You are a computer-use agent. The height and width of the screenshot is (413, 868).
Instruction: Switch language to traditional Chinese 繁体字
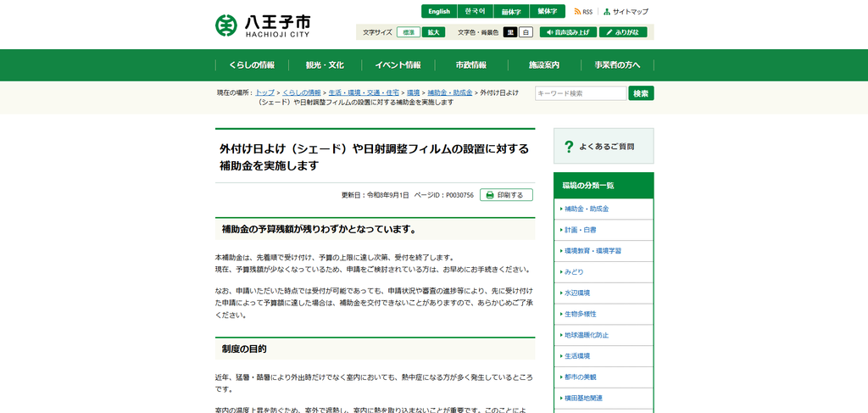point(547,12)
